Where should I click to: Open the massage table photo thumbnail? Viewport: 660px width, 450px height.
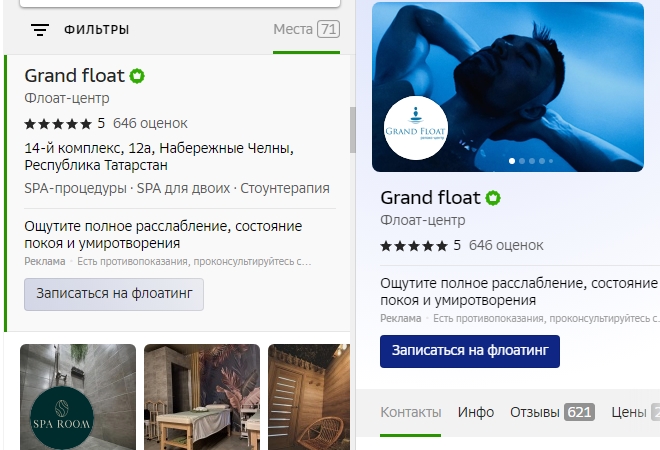coord(202,396)
